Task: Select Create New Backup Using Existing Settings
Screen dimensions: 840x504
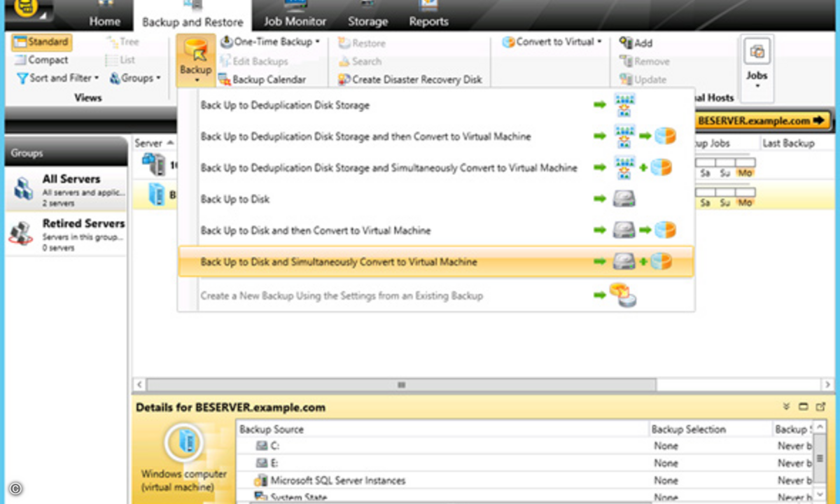Action: (x=436, y=295)
